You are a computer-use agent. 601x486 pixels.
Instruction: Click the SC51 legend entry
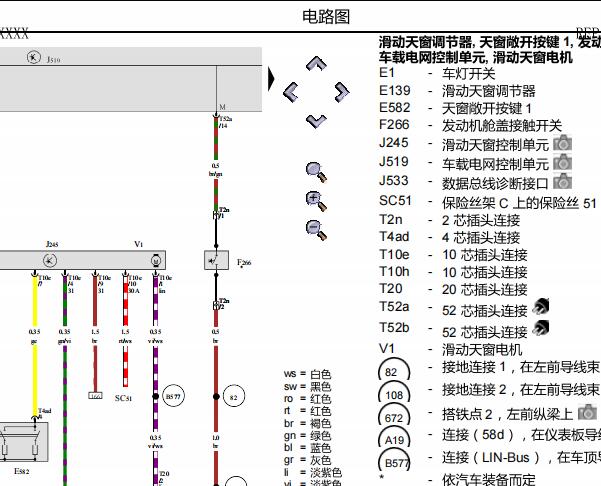pos(488,202)
